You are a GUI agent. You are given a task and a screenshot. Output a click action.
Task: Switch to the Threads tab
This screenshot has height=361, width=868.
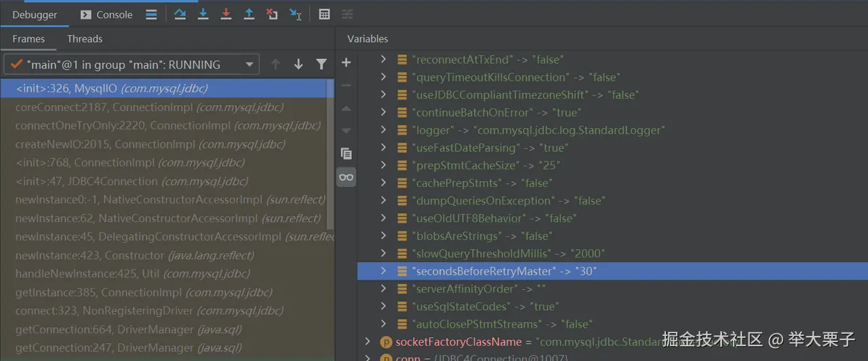coord(85,39)
